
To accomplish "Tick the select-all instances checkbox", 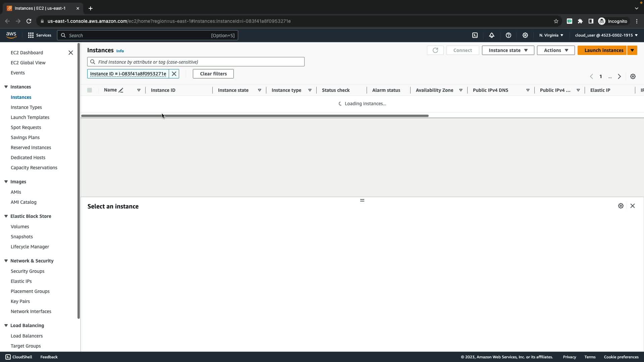I will [x=90, y=90].
